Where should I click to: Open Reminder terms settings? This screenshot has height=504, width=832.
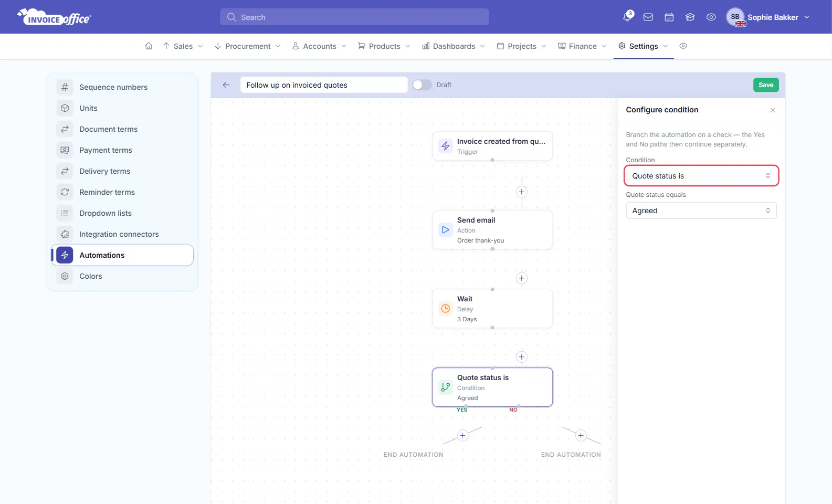122,192
